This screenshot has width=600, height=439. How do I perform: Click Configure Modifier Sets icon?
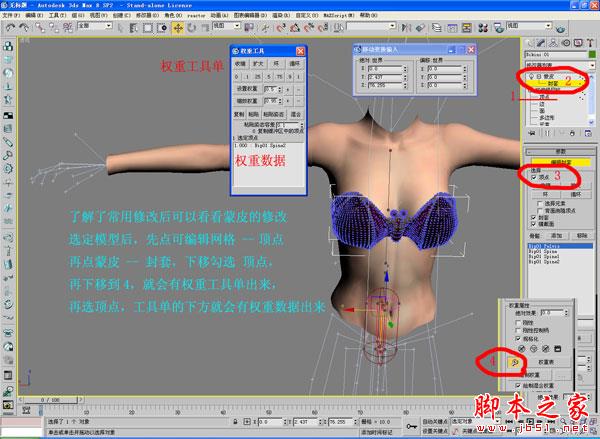point(588,133)
